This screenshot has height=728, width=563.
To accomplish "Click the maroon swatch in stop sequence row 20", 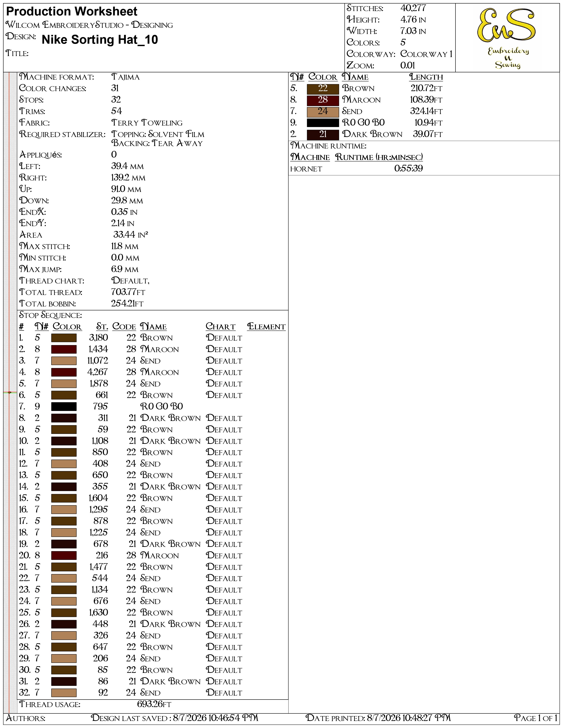I will click(64, 555).
